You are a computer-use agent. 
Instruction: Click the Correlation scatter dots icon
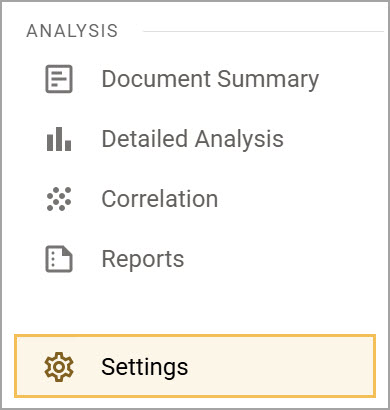pyautogui.click(x=59, y=199)
